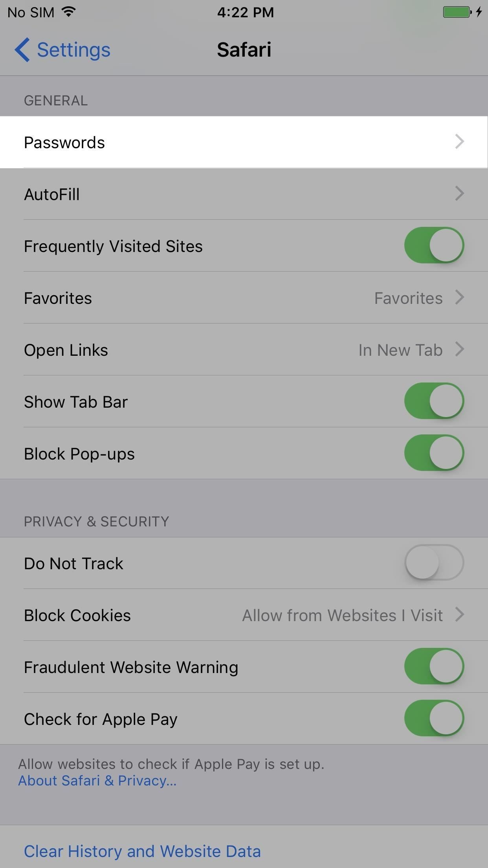Tap the Wi-Fi status icon
The height and width of the screenshot is (868, 488).
[69, 12]
